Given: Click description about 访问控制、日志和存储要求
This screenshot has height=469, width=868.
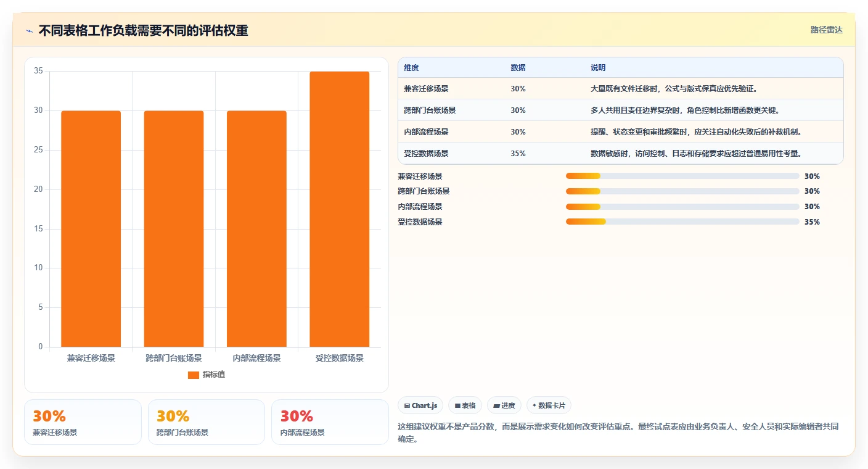Looking at the screenshot, I should pyautogui.click(x=696, y=154).
